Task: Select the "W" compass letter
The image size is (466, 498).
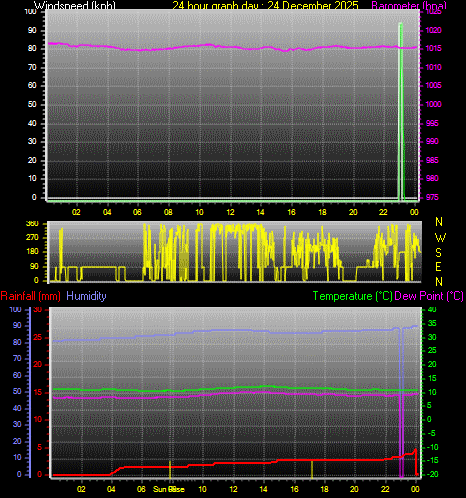Action: [440, 237]
